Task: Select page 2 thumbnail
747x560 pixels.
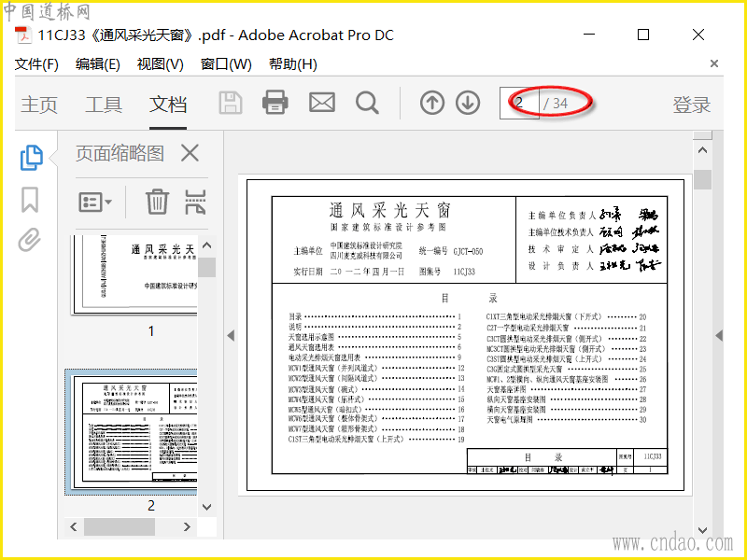Action: click(x=132, y=432)
